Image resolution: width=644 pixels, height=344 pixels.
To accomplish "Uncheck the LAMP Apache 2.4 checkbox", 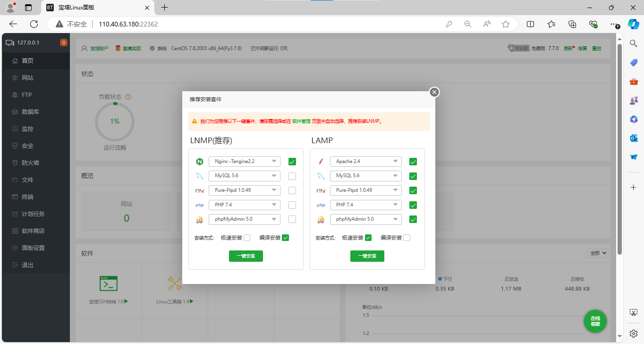I will 413,162.
